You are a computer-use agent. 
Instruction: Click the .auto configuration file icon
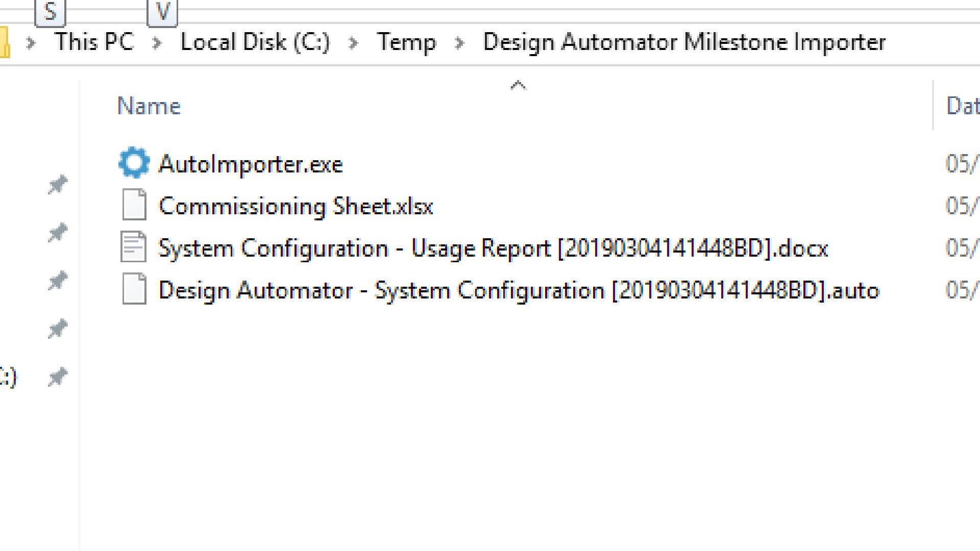[x=134, y=290]
